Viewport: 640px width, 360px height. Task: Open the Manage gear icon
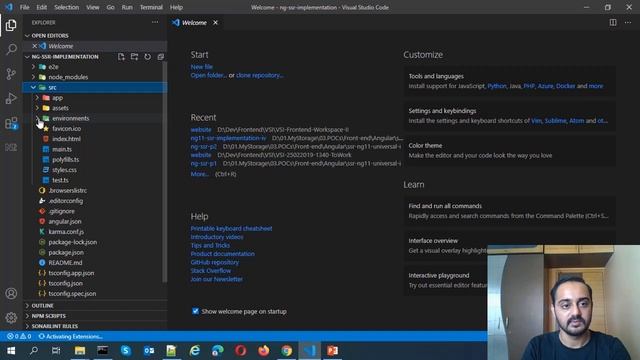[x=11, y=318]
